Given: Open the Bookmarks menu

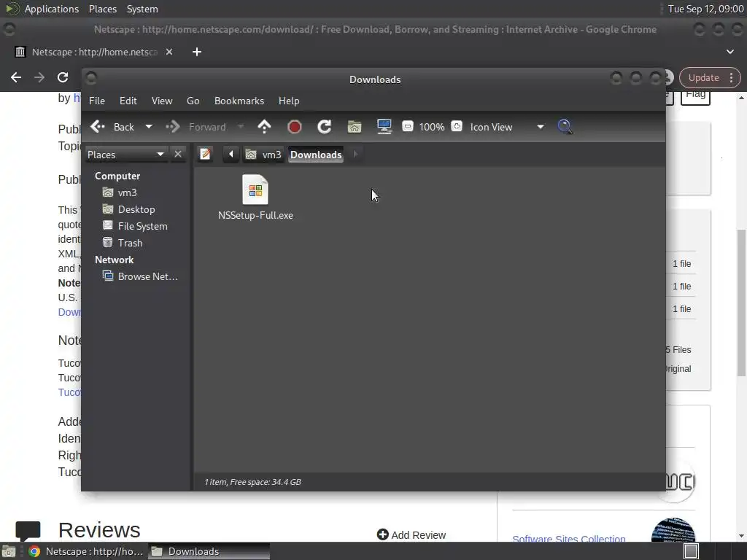Looking at the screenshot, I should (239, 101).
